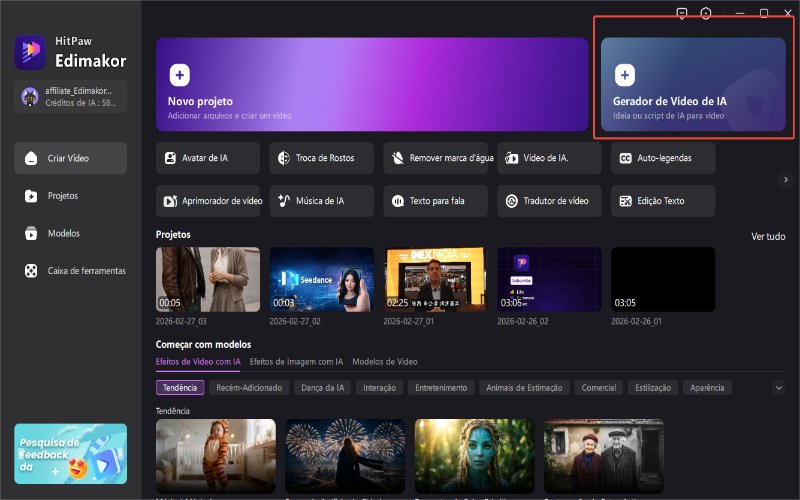Launch the Gerador de Vídeo de IA card
This screenshot has width=800, height=500.
(x=693, y=85)
